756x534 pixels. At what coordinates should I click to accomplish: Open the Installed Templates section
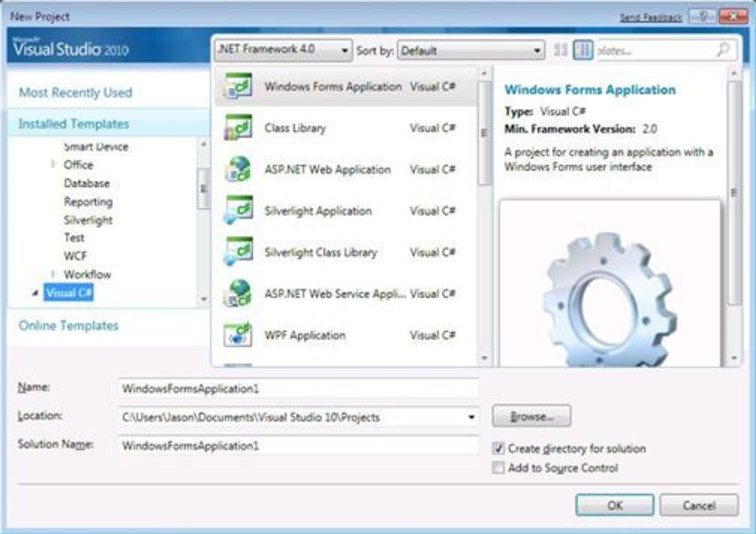(x=74, y=123)
